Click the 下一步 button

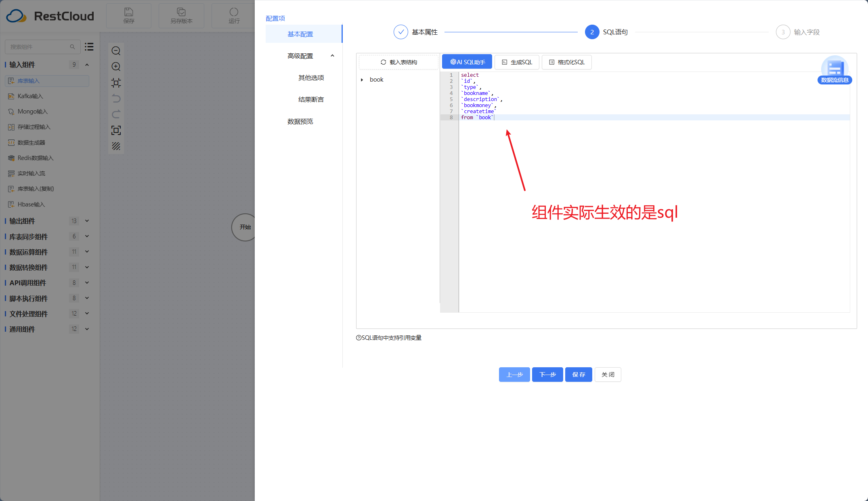coord(547,375)
